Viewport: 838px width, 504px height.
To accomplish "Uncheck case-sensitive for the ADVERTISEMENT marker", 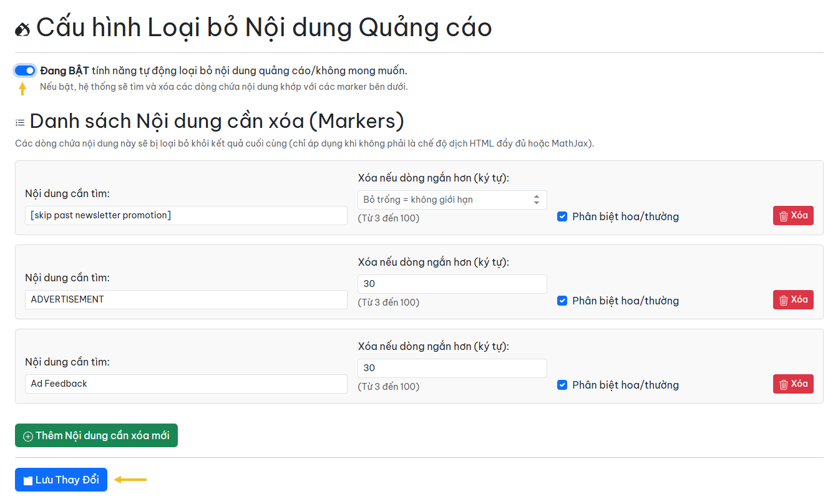I will point(562,301).
